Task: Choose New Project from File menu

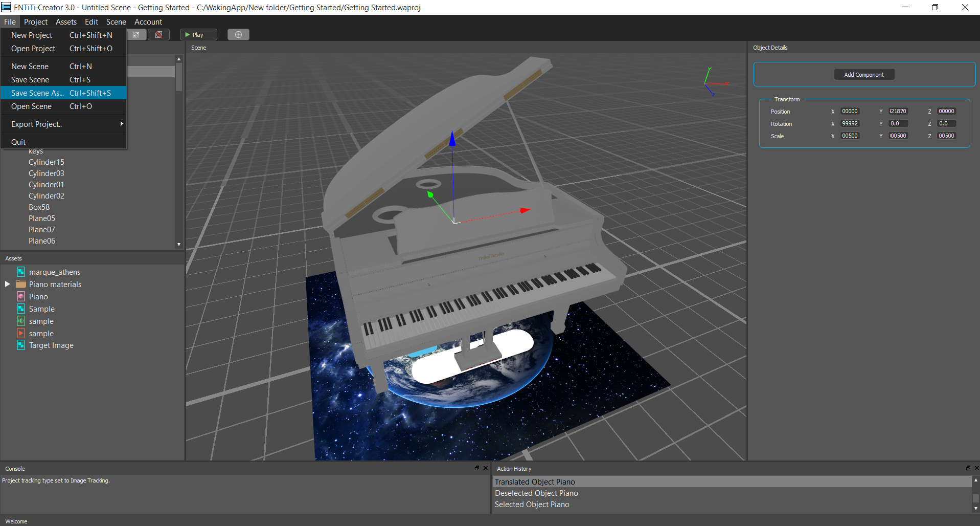Action: click(x=63, y=35)
